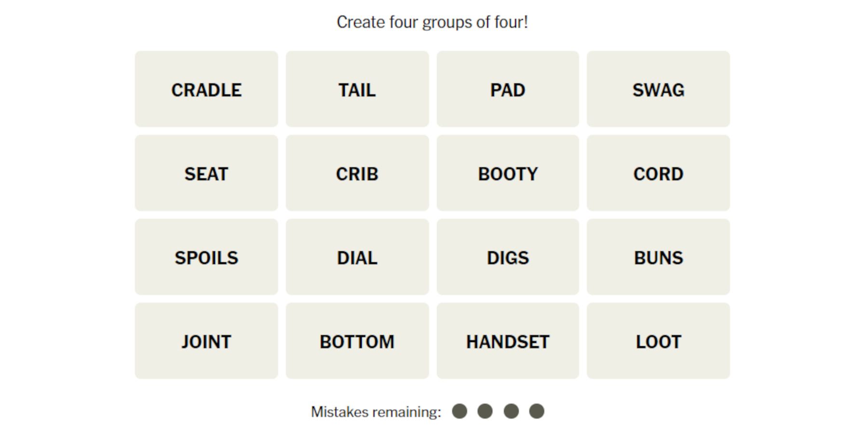
Task: Click the SPOILS word card
Action: (x=206, y=258)
